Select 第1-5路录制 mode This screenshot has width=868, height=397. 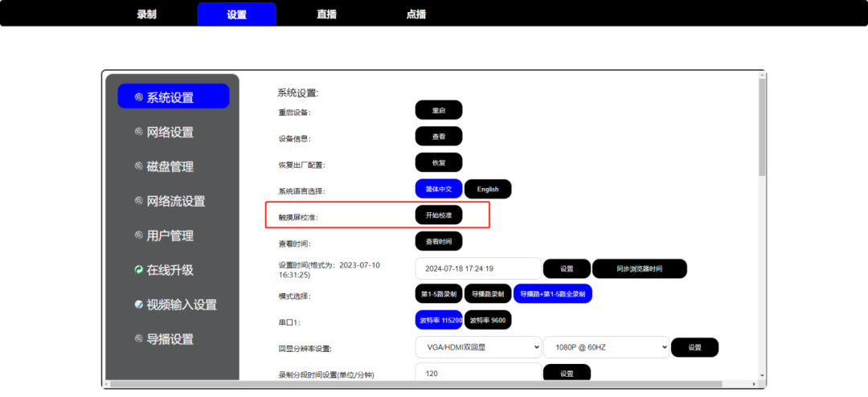439,293
